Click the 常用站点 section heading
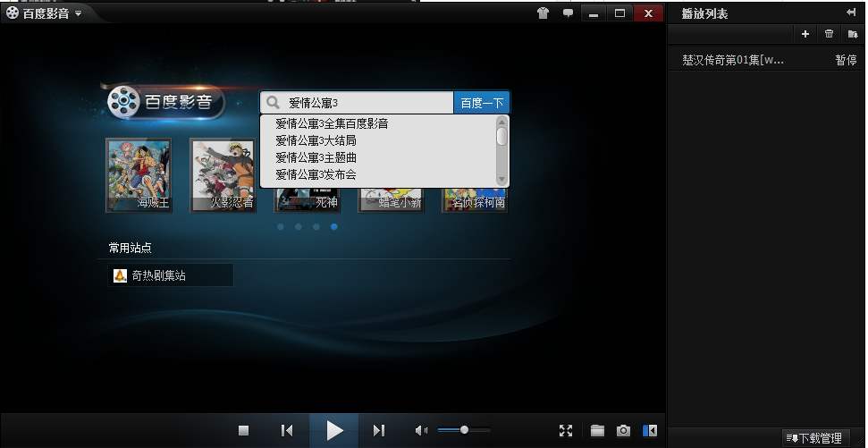This screenshot has height=448, width=868. 131,248
